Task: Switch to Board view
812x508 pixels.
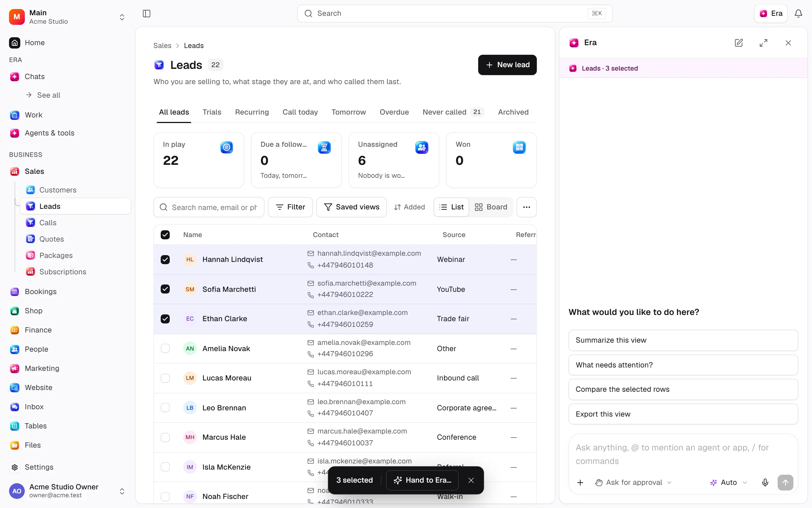Action: pyautogui.click(x=491, y=207)
